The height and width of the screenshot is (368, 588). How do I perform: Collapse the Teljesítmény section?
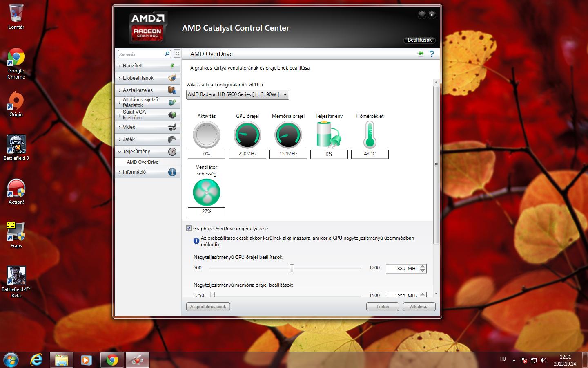click(x=147, y=152)
